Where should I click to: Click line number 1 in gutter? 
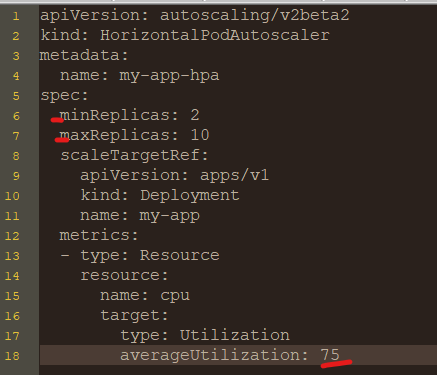pyautogui.click(x=16, y=16)
